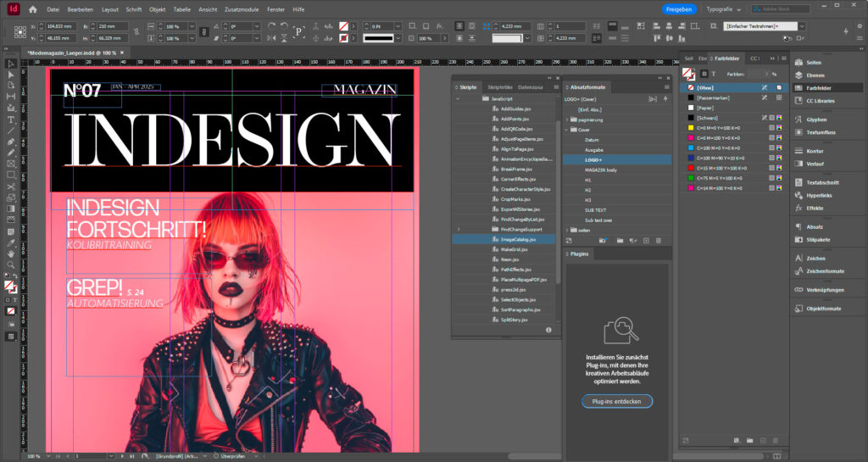The height and width of the screenshot is (462, 868).
Task: Create new paragraph style icon
Action: [x=645, y=241]
